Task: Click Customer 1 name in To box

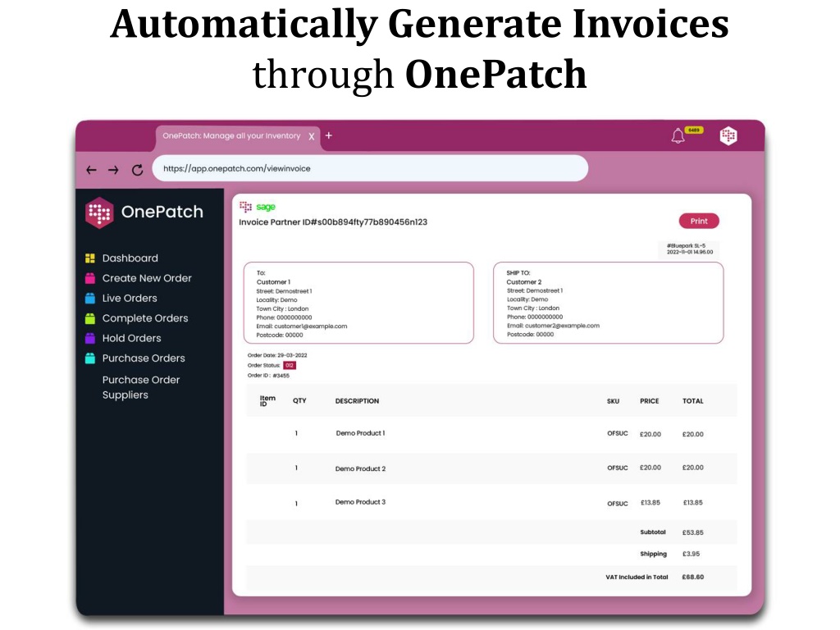Action: (x=273, y=282)
